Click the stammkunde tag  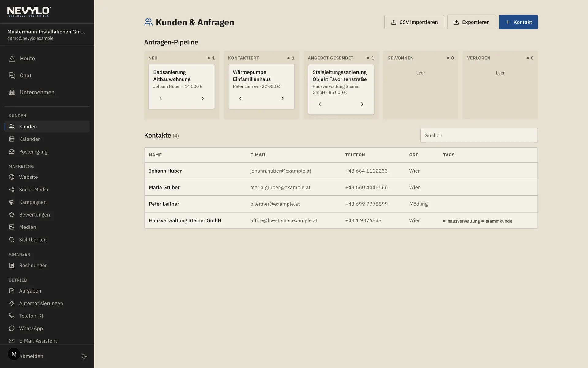tap(497, 221)
